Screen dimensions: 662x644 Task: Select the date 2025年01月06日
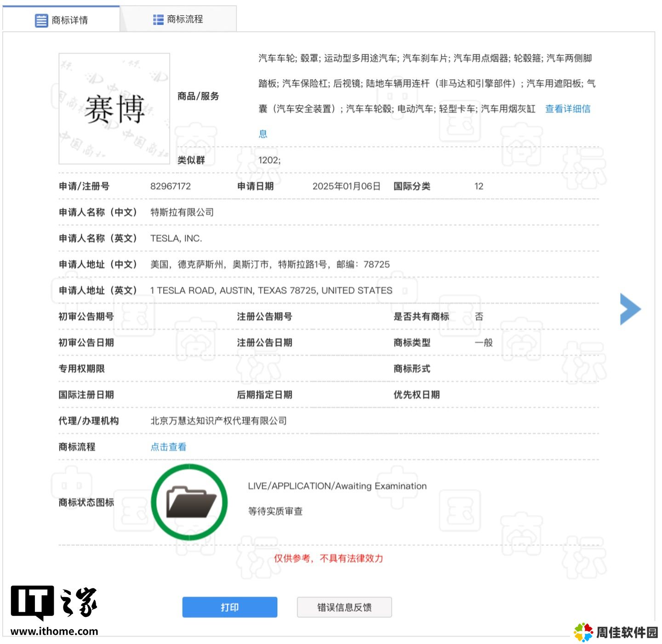347,186
